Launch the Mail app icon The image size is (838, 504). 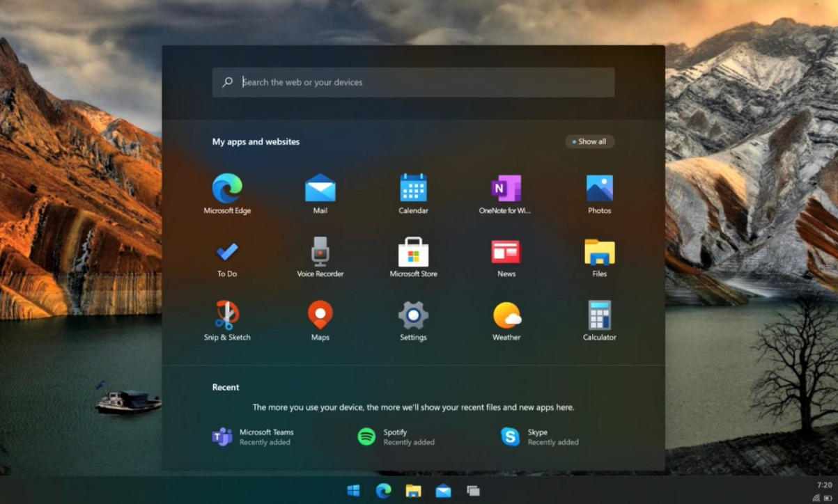(320, 189)
